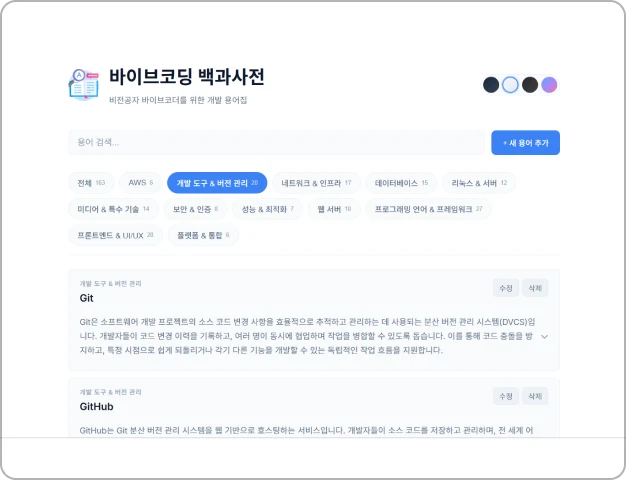The width and height of the screenshot is (626, 480).
Task: Click the category label above GitHub title
Action: (110, 392)
